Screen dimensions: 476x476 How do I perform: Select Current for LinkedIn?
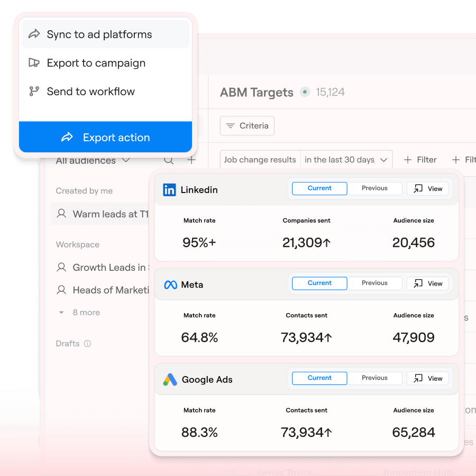click(319, 188)
